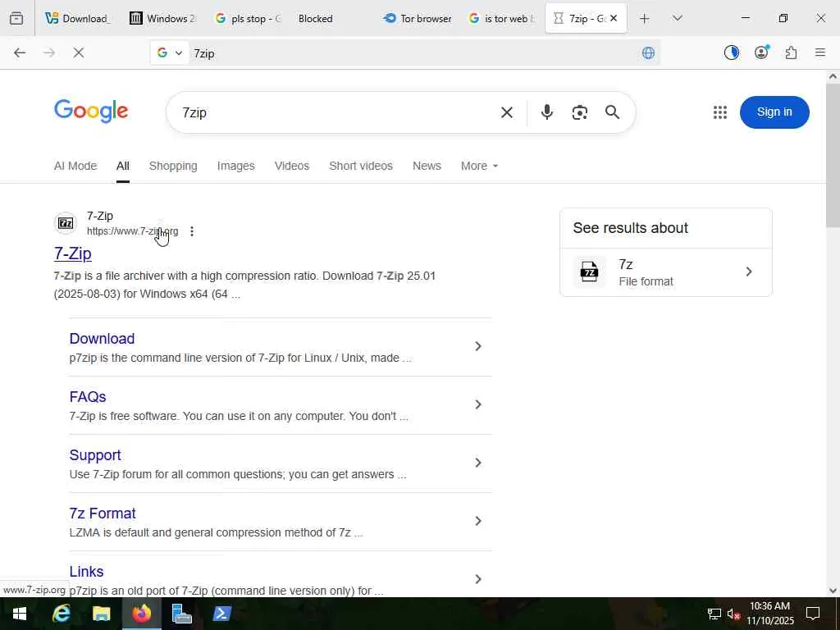Open the notification center icon
Image resolution: width=840 pixels, height=630 pixels.
(813, 614)
